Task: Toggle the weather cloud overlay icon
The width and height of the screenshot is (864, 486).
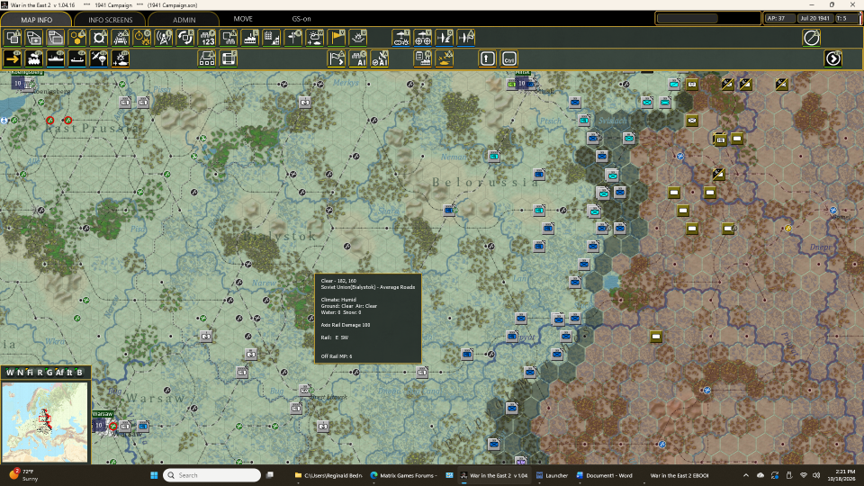Action: click(x=315, y=38)
